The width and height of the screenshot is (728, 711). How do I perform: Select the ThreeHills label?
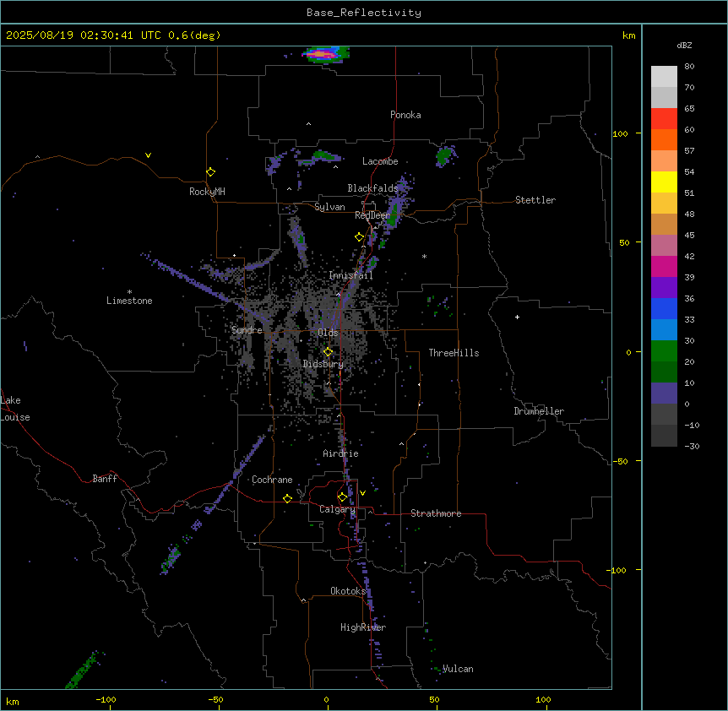pyautogui.click(x=454, y=353)
